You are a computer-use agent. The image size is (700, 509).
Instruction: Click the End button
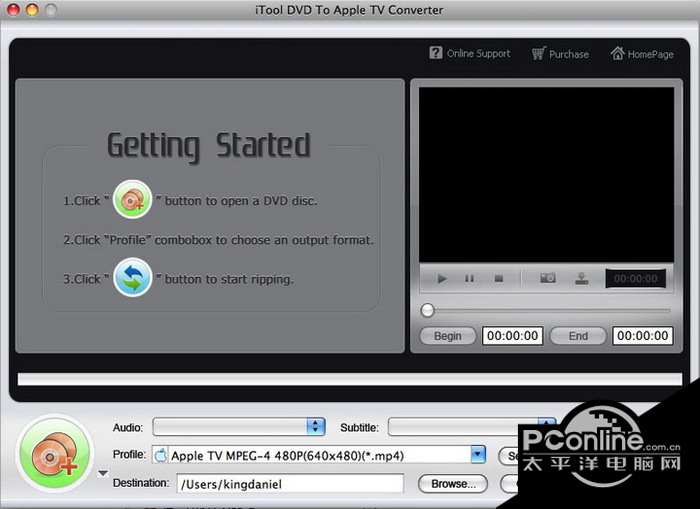click(578, 336)
